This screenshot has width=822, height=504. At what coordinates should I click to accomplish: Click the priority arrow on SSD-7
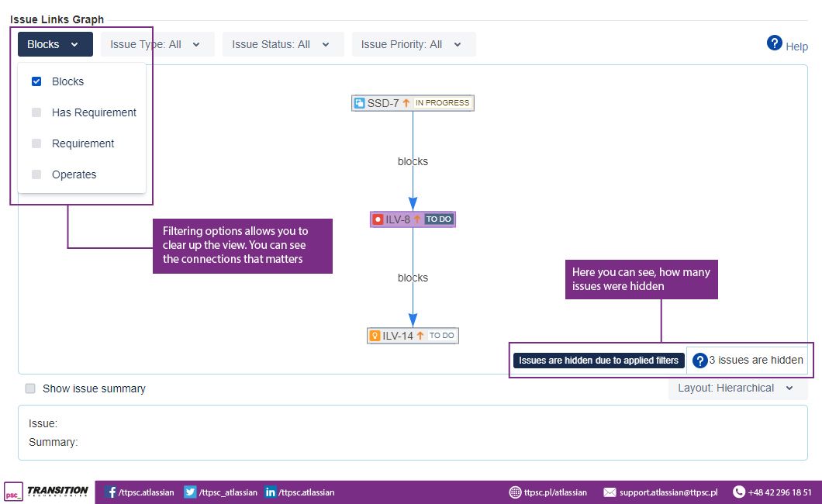point(406,103)
